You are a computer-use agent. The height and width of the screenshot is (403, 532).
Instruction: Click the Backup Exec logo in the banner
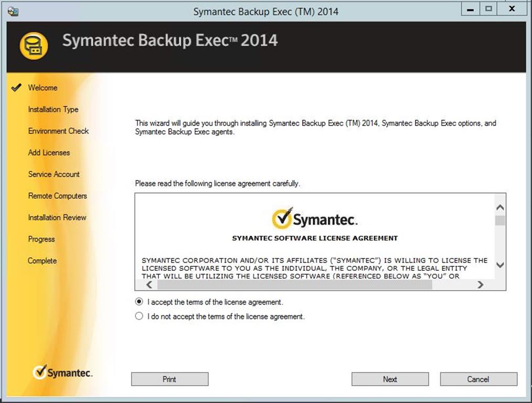click(34, 46)
